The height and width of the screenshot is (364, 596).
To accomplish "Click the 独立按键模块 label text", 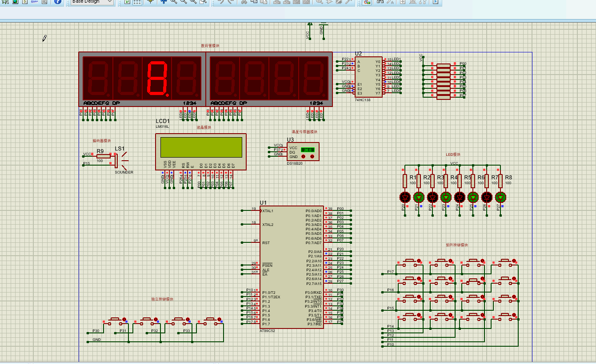I will [x=162, y=299].
